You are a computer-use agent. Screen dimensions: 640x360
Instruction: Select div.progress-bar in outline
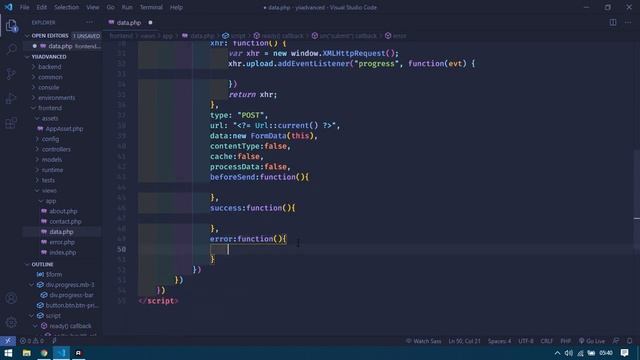[71, 295]
